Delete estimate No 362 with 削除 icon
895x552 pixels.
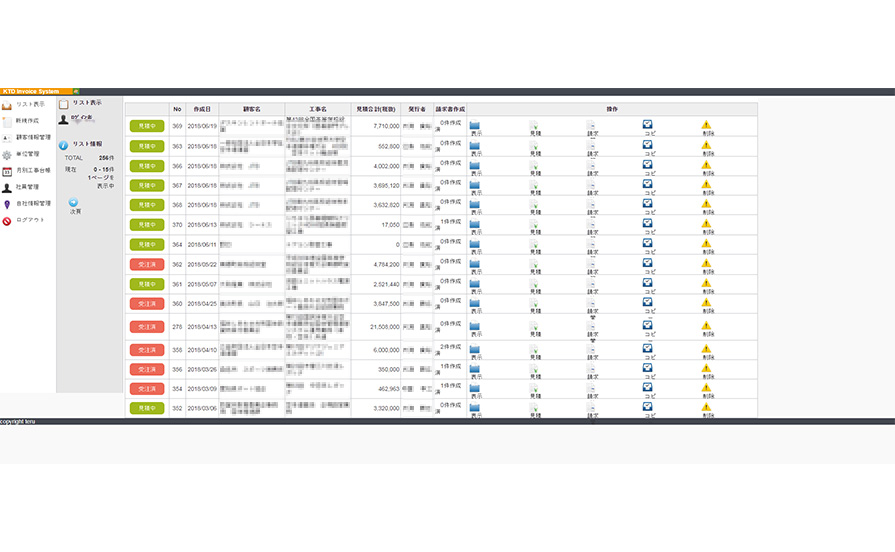[707, 265]
